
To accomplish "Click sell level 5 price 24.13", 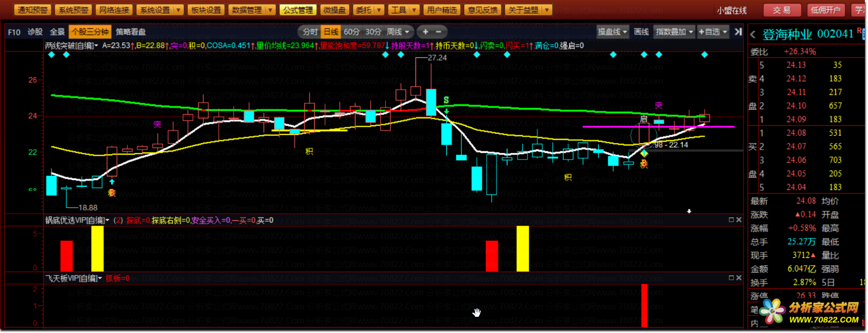I will click(796, 65).
